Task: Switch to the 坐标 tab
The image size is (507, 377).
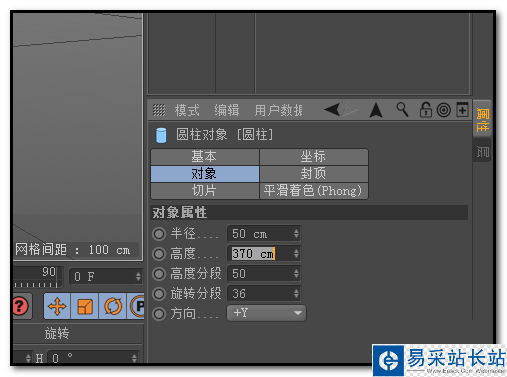Action: click(314, 157)
